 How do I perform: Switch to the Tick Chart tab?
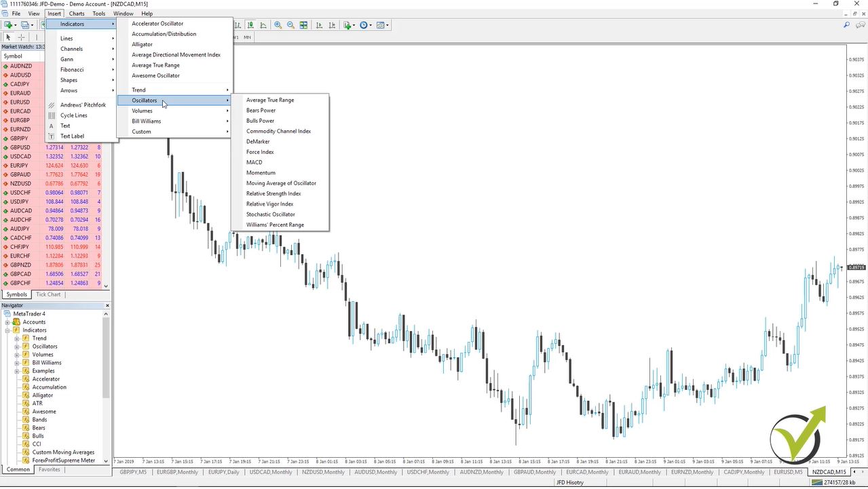pos(48,294)
